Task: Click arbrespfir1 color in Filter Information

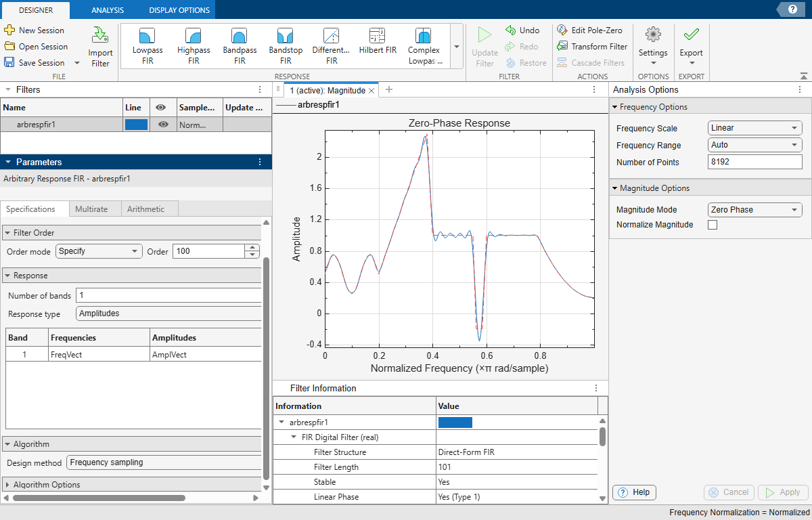Action: click(x=455, y=422)
